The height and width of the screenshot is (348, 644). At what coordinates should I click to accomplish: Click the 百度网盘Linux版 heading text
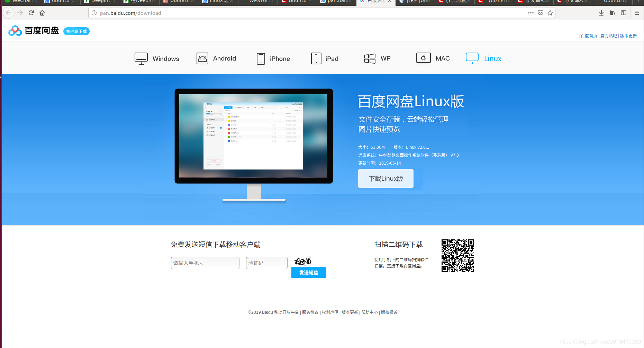tap(411, 101)
